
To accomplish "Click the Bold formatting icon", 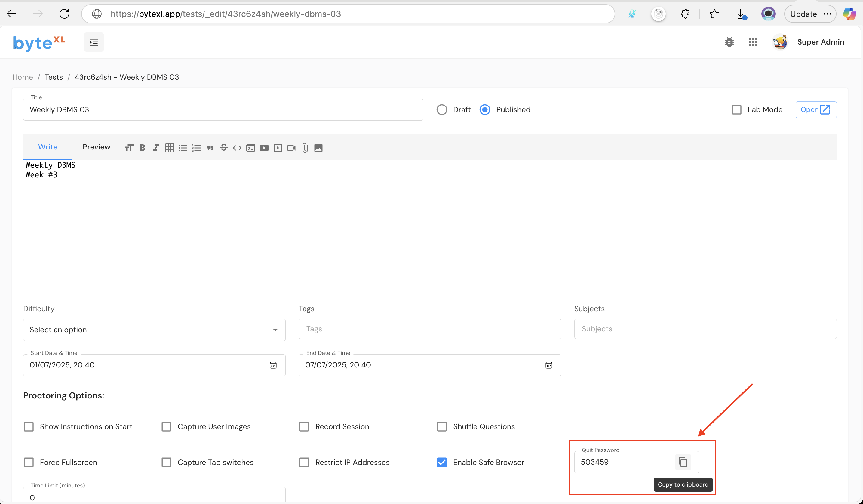I will (143, 148).
